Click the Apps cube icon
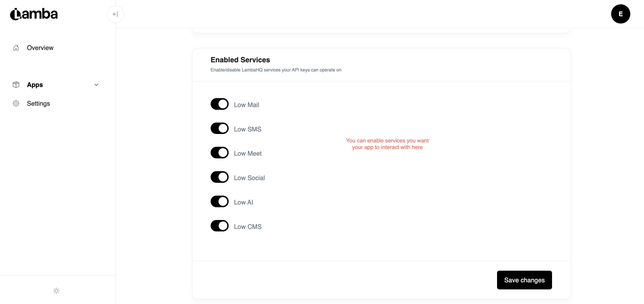 pyautogui.click(x=16, y=85)
